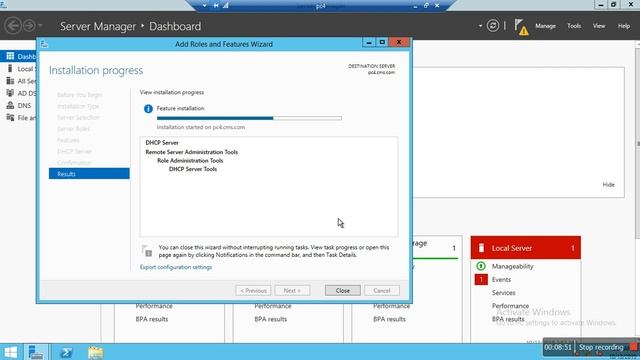
Task: Click Services in Local Server tile
Action: click(x=503, y=293)
